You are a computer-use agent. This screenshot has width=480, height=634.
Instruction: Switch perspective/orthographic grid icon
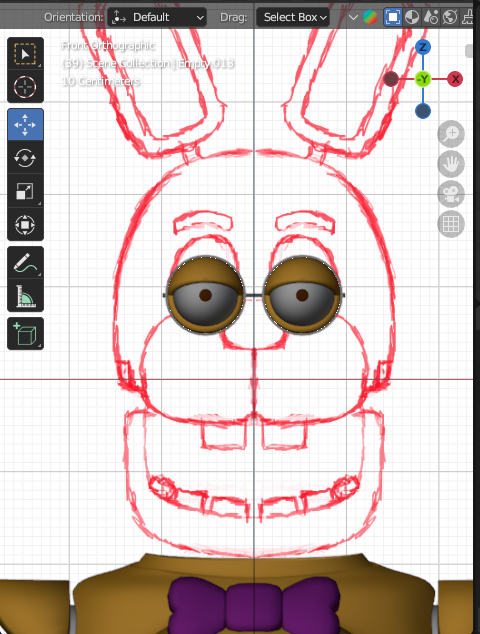point(451,224)
